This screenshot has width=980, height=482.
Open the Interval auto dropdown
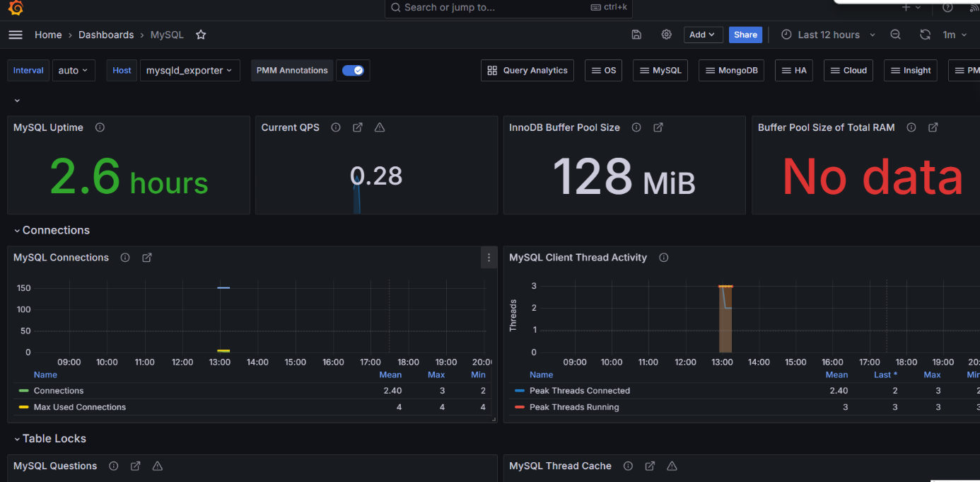pyautogui.click(x=74, y=70)
